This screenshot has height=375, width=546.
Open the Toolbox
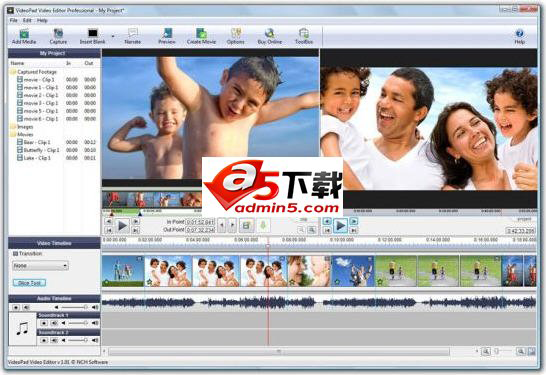click(x=304, y=37)
